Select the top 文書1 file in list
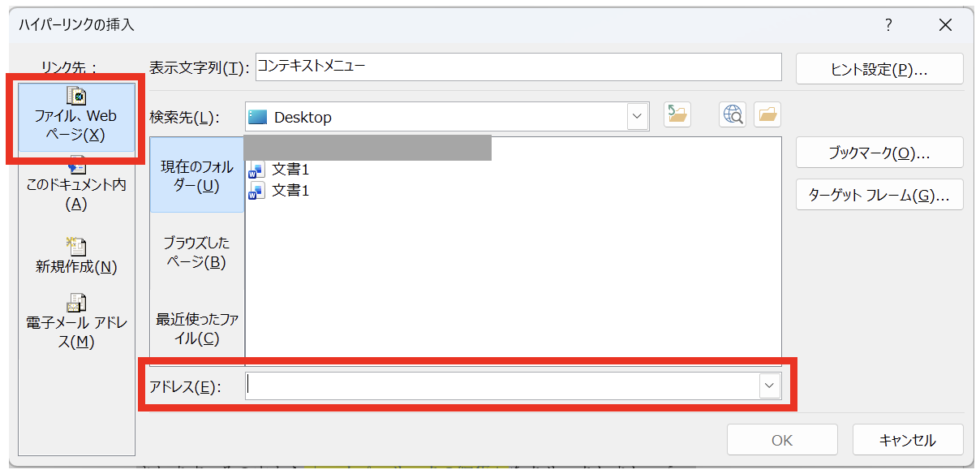This screenshot has width=980, height=474. pyautogui.click(x=290, y=170)
